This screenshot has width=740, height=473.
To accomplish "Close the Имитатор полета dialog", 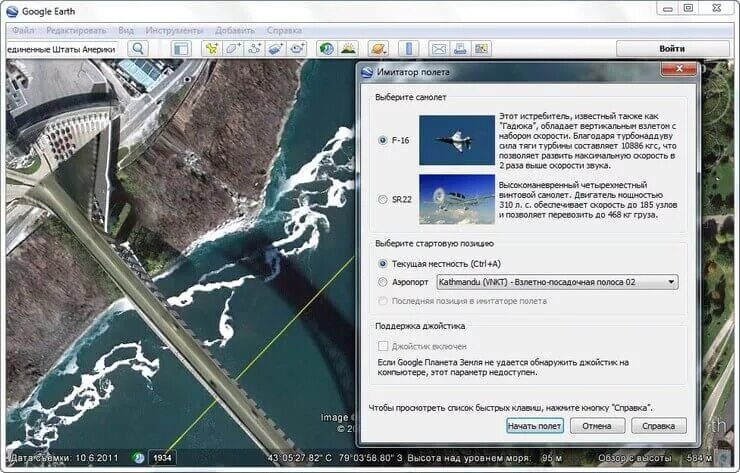I will pyautogui.click(x=679, y=69).
